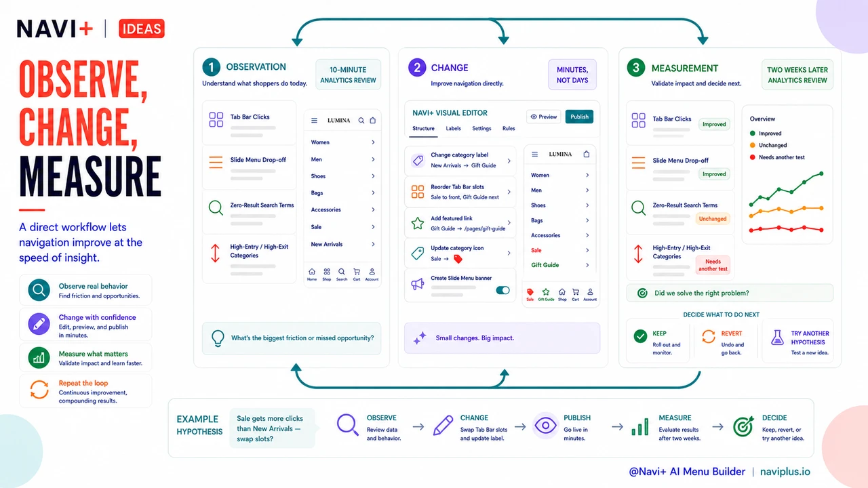The width and height of the screenshot is (868, 488).
Task: Click the tag icon beside Change category label
Action: point(418,161)
